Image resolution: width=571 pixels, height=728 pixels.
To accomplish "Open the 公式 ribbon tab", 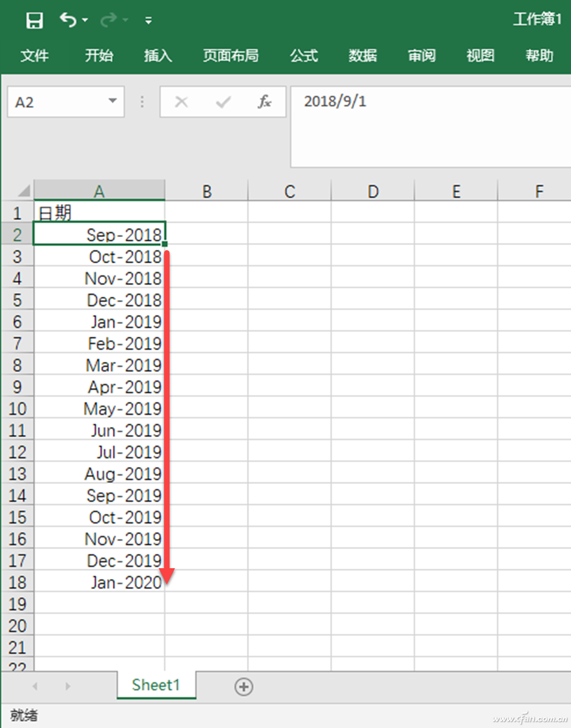I will point(304,55).
